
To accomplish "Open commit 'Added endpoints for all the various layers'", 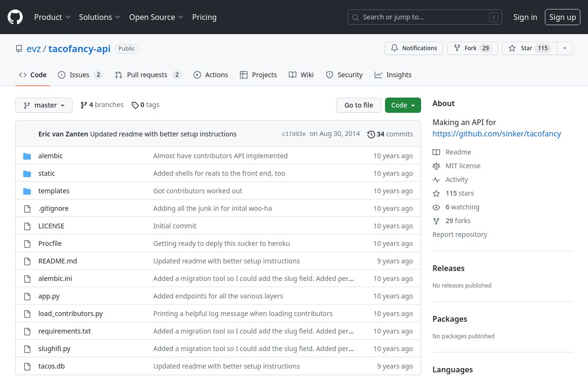I will [x=218, y=296].
